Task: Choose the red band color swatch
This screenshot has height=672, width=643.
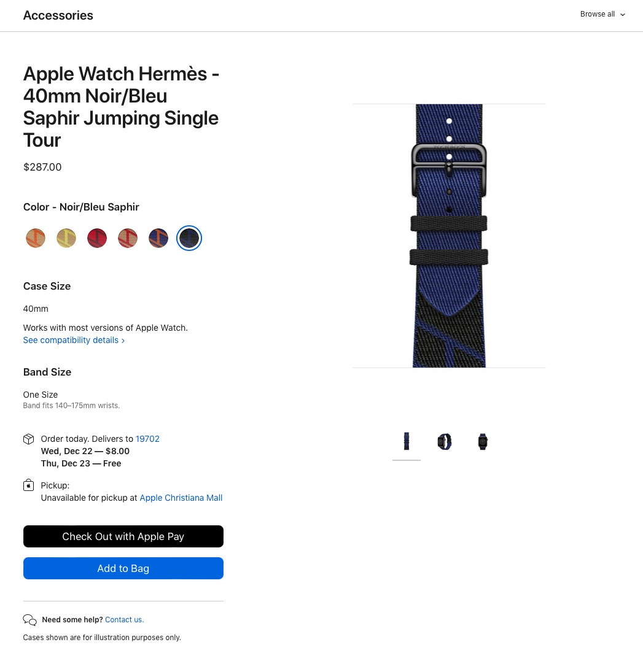Action: click(x=97, y=238)
